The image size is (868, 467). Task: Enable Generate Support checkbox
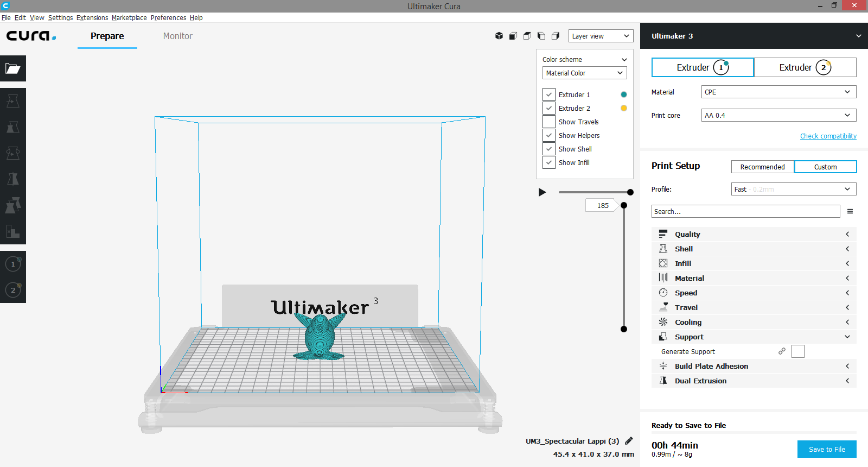click(798, 351)
